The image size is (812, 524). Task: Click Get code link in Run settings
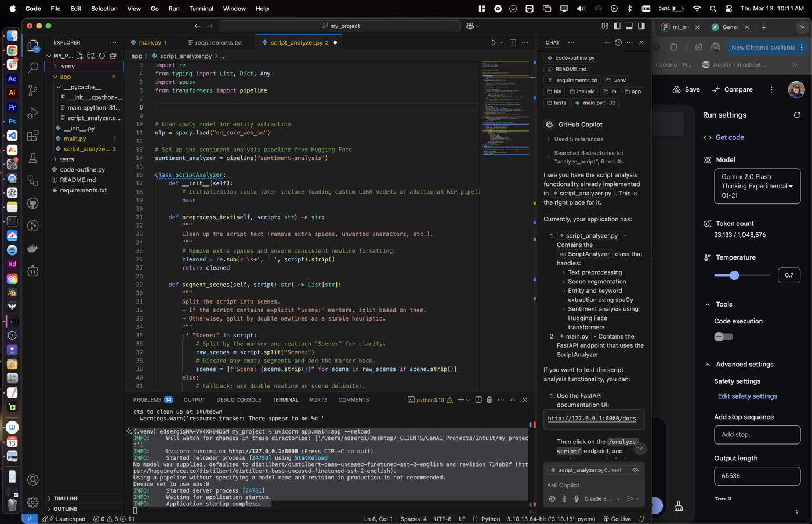pos(730,137)
